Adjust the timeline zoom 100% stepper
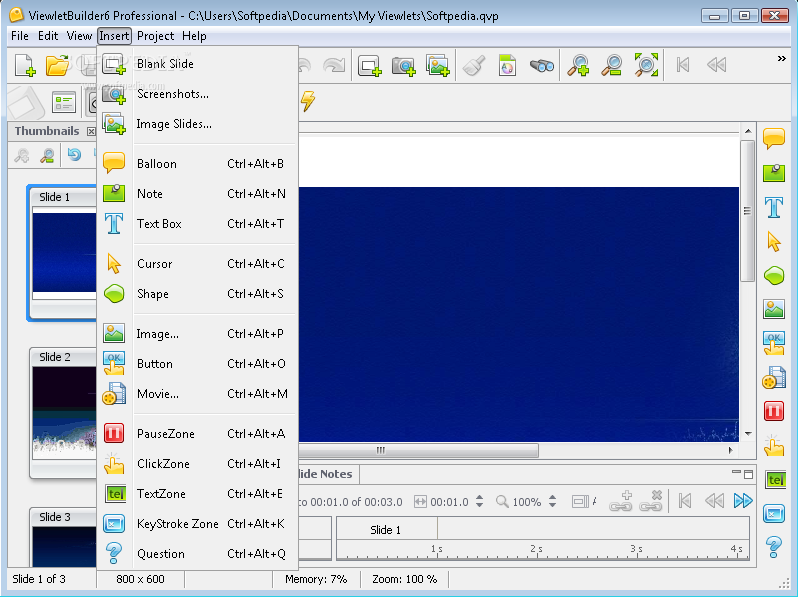This screenshot has height=597, width=798. (x=553, y=502)
